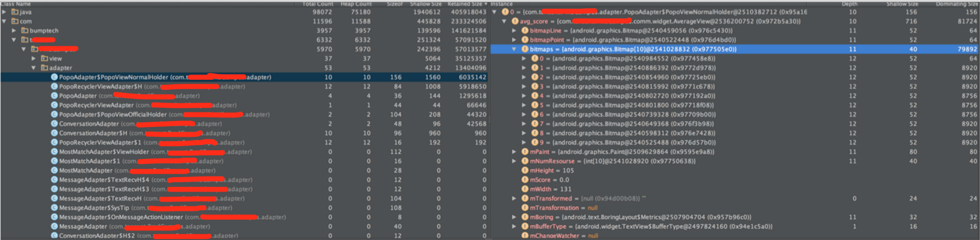Click the class icon of MostMatchAdapter$1
980x240 pixels.
click(55, 161)
